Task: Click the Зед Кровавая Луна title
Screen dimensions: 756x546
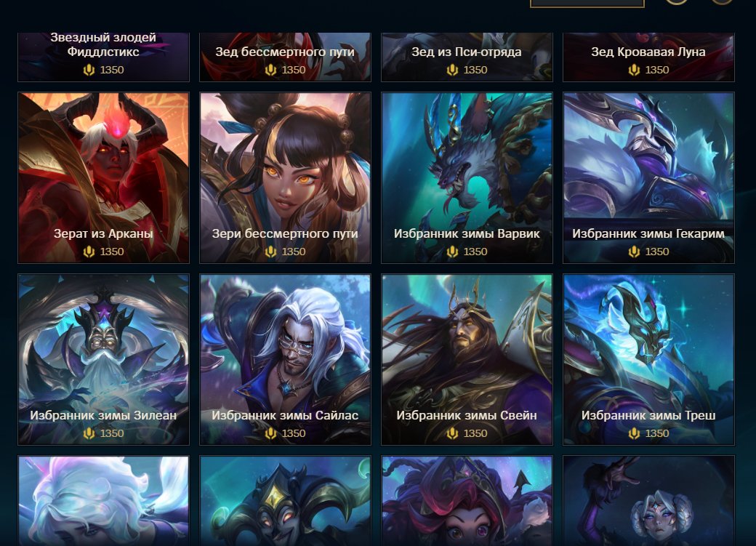Action: [648, 52]
